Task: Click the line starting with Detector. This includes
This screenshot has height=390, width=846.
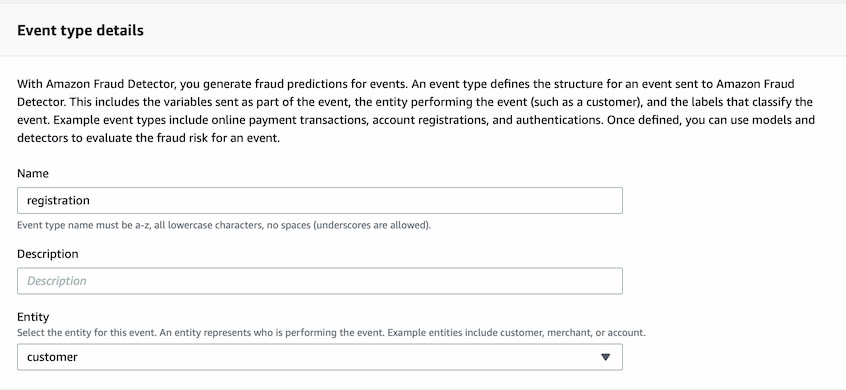Action: tap(415, 102)
